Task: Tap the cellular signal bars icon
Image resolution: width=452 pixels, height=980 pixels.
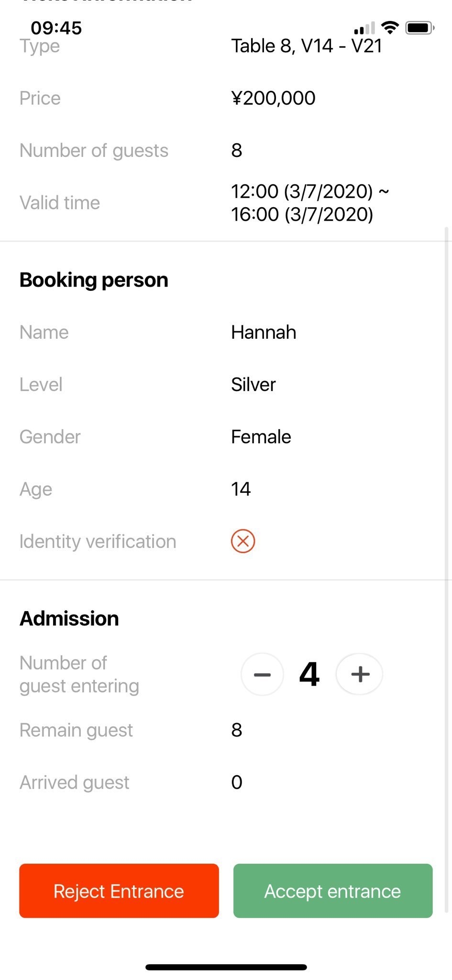Action: click(x=364, y=29)
